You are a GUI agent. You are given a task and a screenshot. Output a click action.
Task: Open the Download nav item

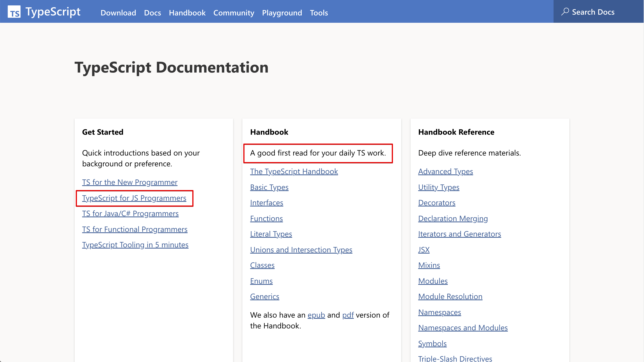[118, 13]
